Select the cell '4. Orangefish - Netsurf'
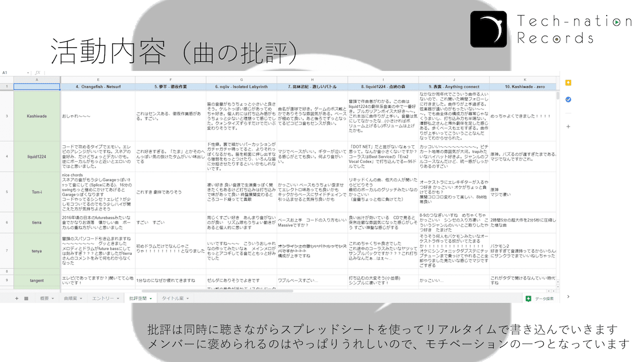644x362 pixels. click(x=98, y=86)
